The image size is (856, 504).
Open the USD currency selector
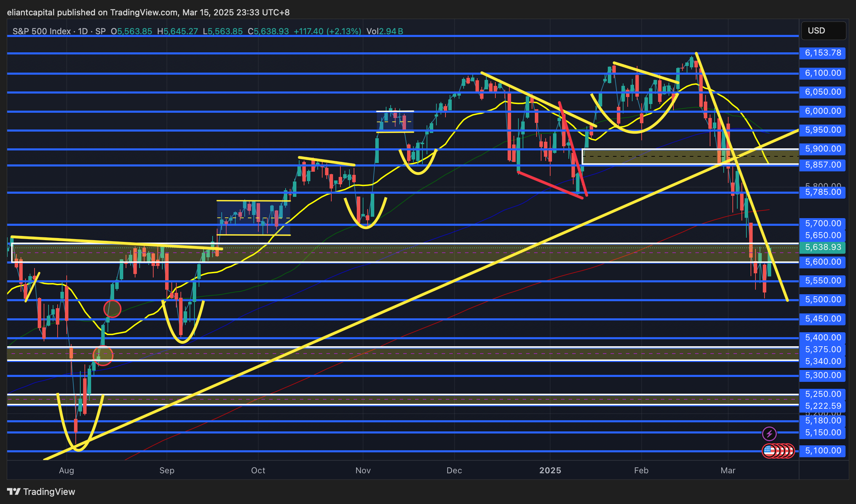click(x=823, y=31)
